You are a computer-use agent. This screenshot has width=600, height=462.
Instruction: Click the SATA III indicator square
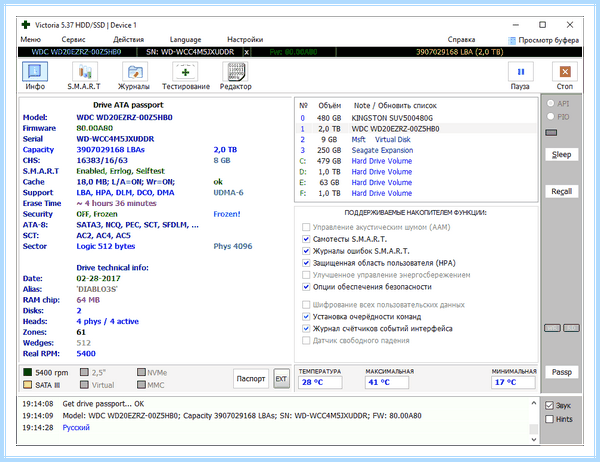(28, 385)
